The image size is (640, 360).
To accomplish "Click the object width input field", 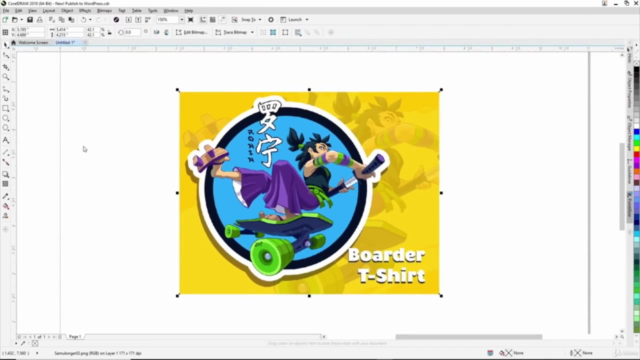I will click(x=69, y=30).
